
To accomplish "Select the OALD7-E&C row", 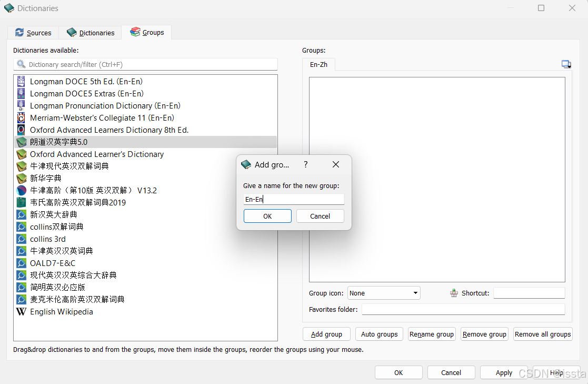I will (145, 263).
